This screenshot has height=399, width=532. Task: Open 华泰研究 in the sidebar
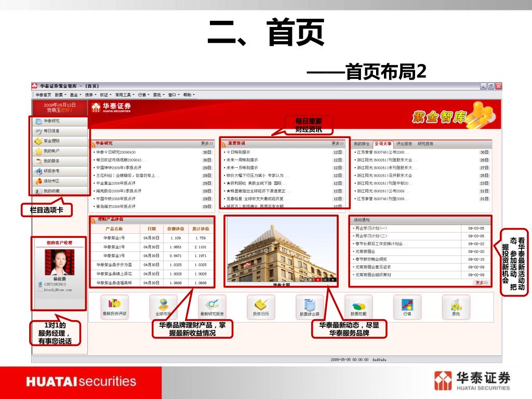60,121
